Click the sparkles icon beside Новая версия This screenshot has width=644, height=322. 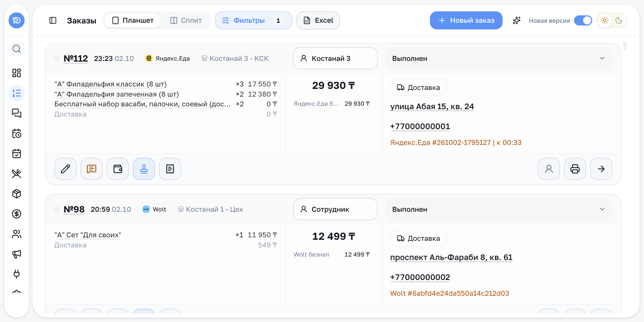click(517, 21)
